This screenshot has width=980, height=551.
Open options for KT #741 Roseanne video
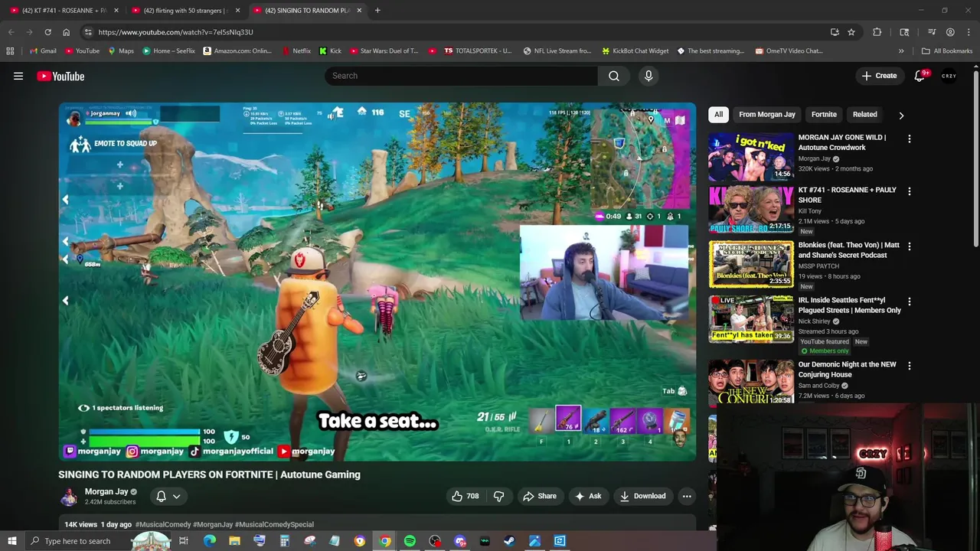click(x=909, y=191)
